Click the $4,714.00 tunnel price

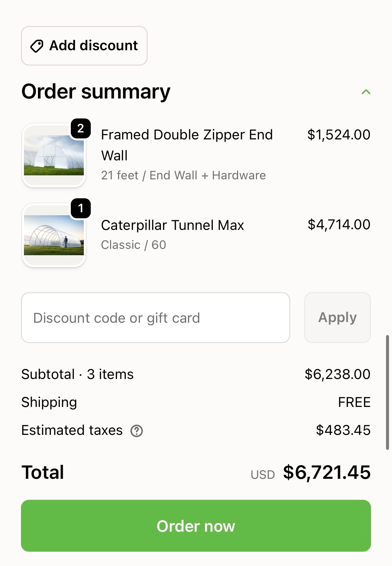(x=338, y=225)
